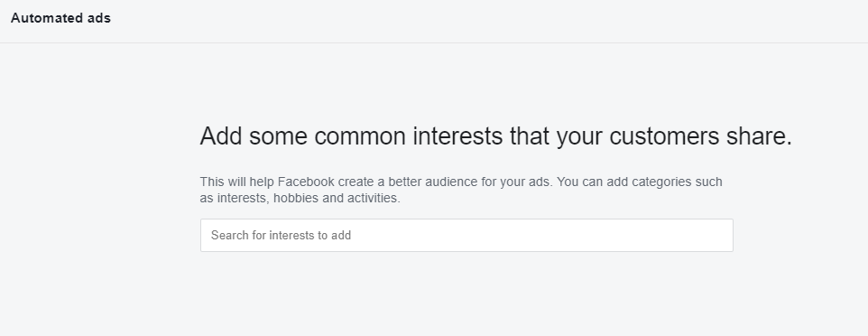Image resolution: width=868 pixels, height=336 pixels.
Task: Click the word hobbies in the description
Action: (296, 198)
